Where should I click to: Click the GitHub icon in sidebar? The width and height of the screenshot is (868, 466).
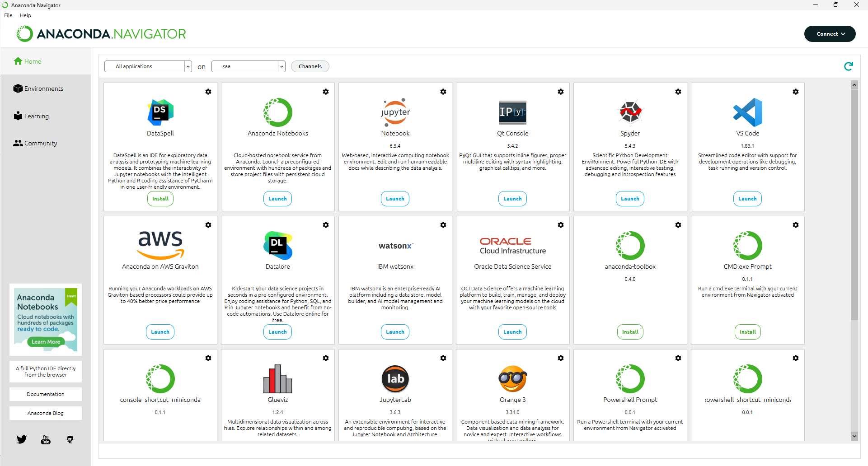(70, 439)
